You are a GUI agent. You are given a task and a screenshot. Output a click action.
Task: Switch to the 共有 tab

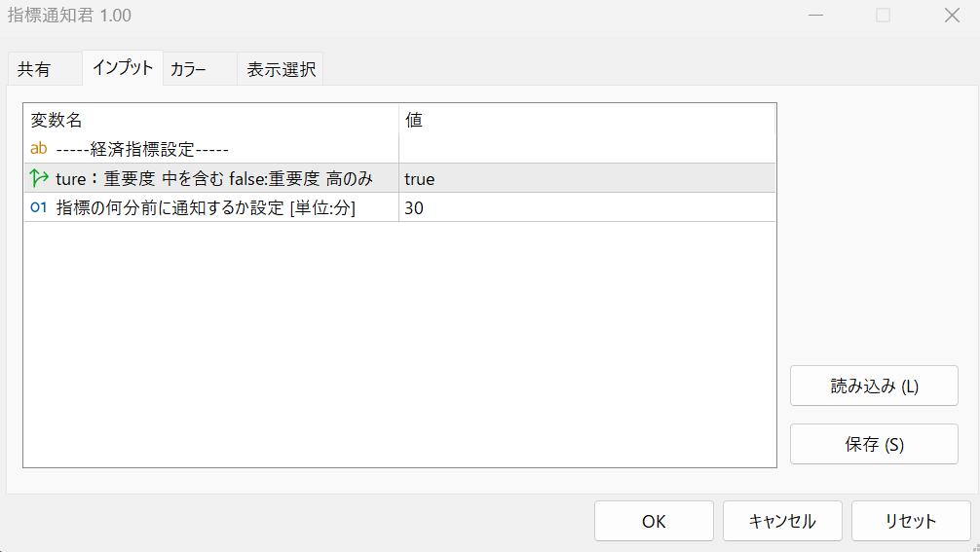[34, 70]
